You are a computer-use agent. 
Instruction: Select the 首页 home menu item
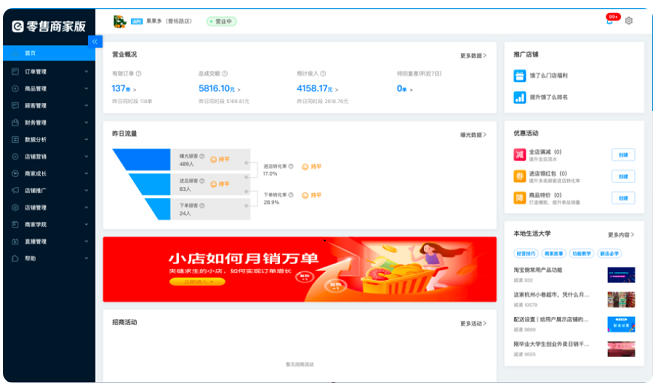pos(49,53)
